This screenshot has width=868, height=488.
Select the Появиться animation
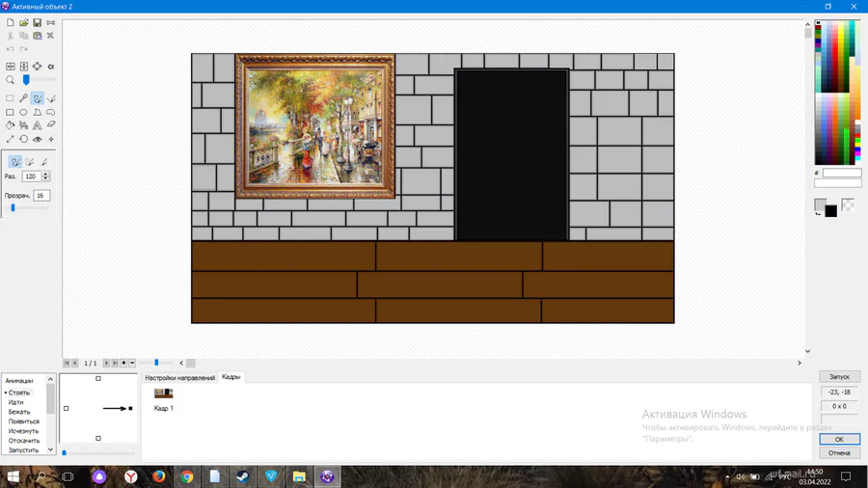click(24, 421)
